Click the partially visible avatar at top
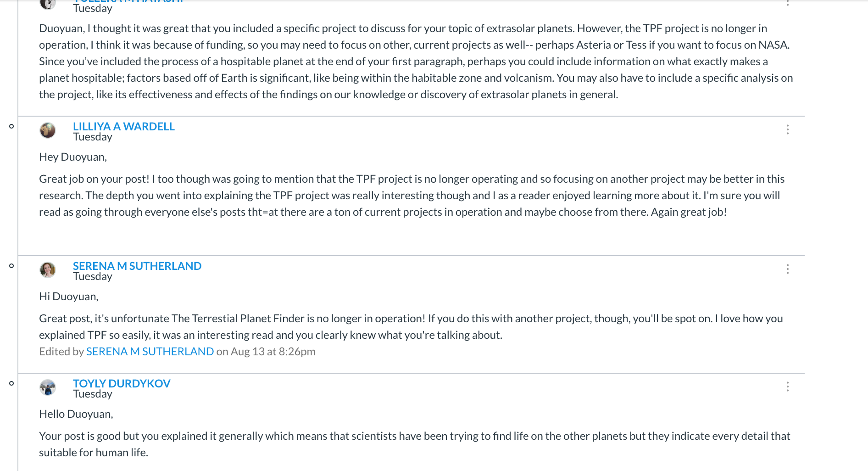The width and height of the screenshot is (868, 471). [48, 4]
